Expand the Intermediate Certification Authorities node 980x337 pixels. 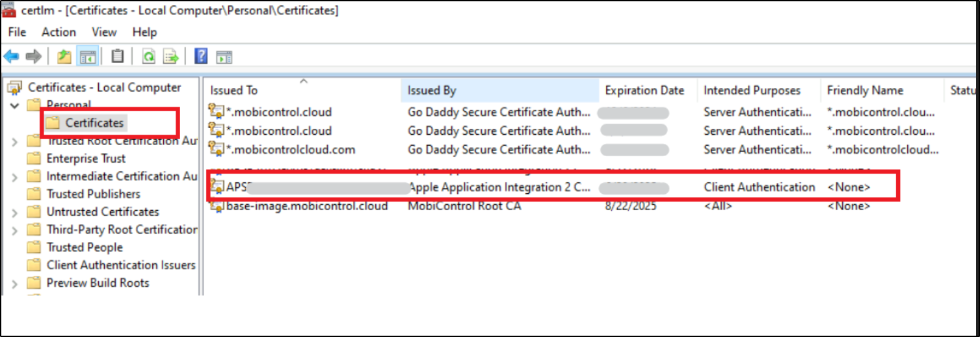click(x=14, y=176)
